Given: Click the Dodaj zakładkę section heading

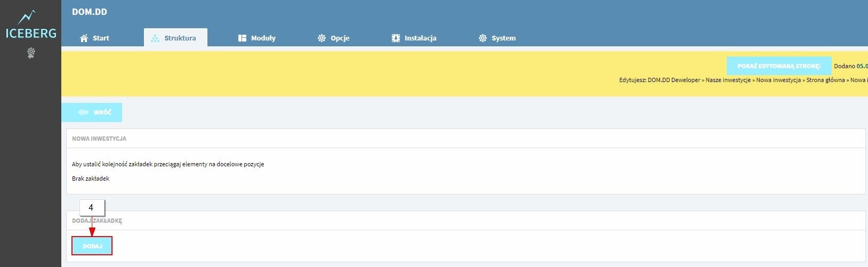Looking at the screenshot, I should (x=97, y=221).
